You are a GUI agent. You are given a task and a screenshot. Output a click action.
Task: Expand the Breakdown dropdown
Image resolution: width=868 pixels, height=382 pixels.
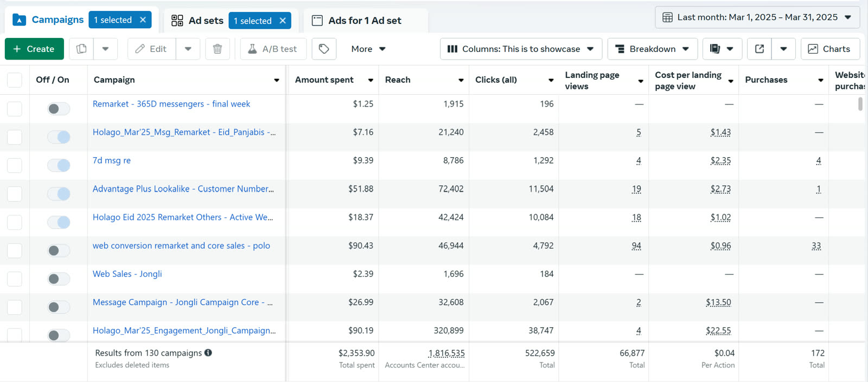[x=652, y=49]
